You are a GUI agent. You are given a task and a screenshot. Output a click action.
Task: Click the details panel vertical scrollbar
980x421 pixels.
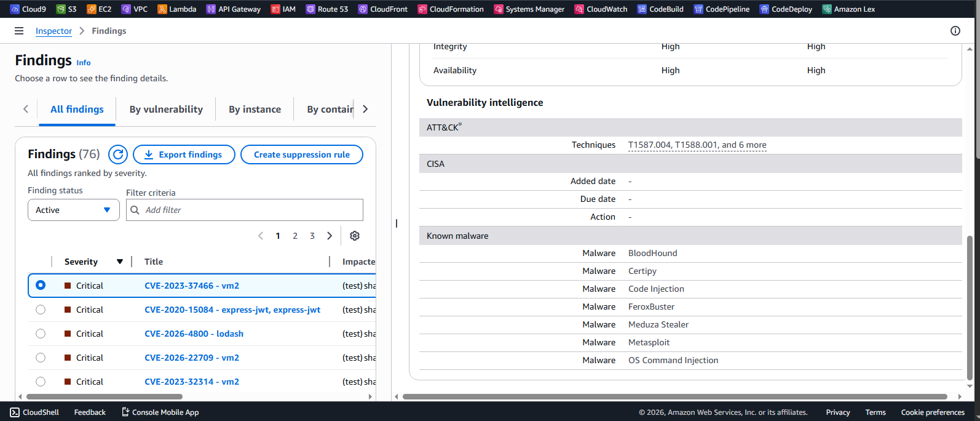point(970,308)
